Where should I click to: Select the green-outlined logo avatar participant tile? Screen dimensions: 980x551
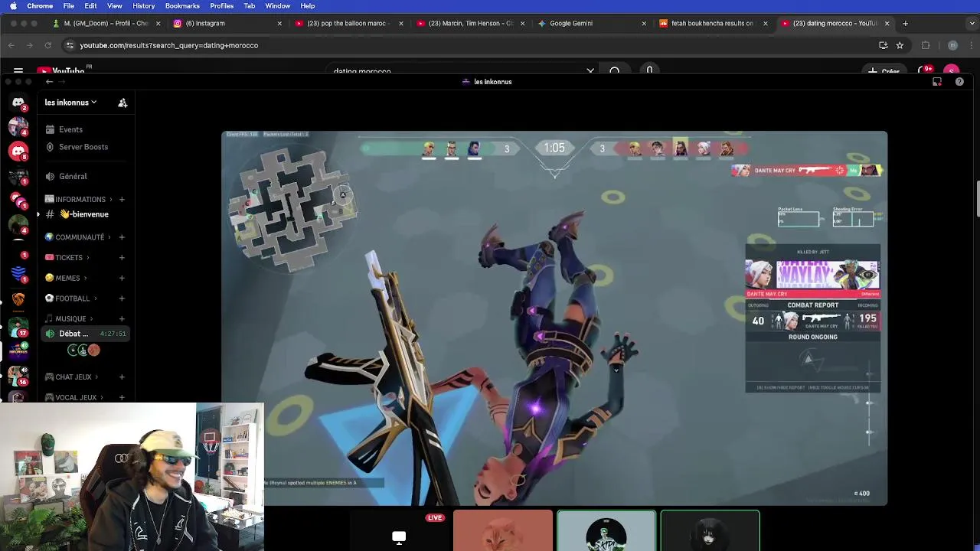click(x=606, y=531)
